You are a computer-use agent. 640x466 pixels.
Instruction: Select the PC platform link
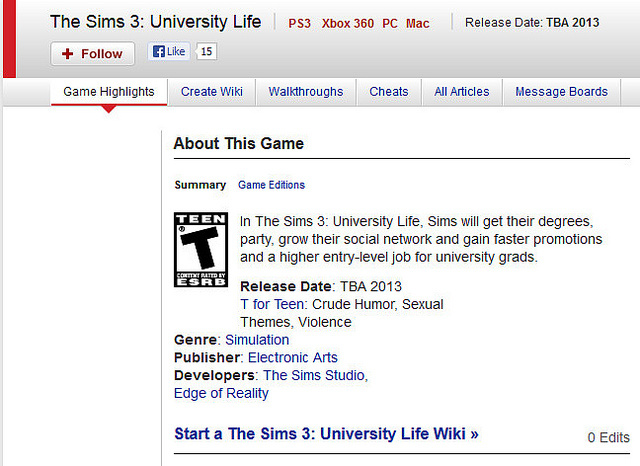click(x=390, y=24)
